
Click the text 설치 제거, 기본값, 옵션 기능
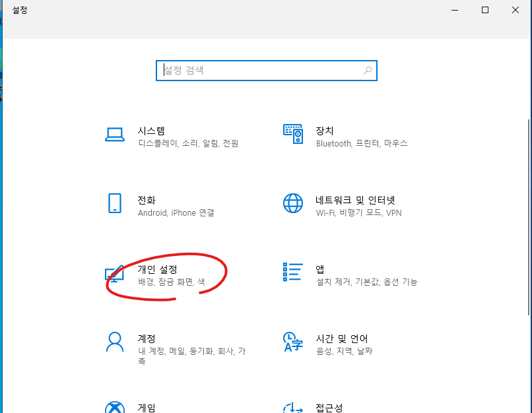pyautogui.click(x=367, y=282)
